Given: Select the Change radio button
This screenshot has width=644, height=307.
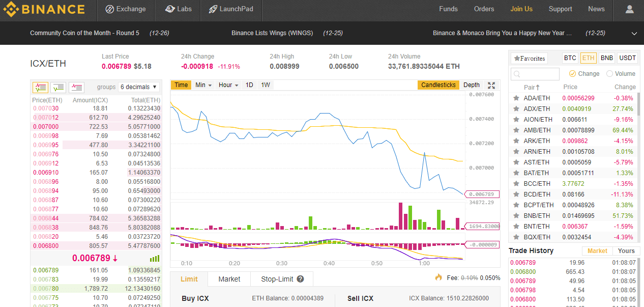Looking at the screenshot, I should [573, 73].
